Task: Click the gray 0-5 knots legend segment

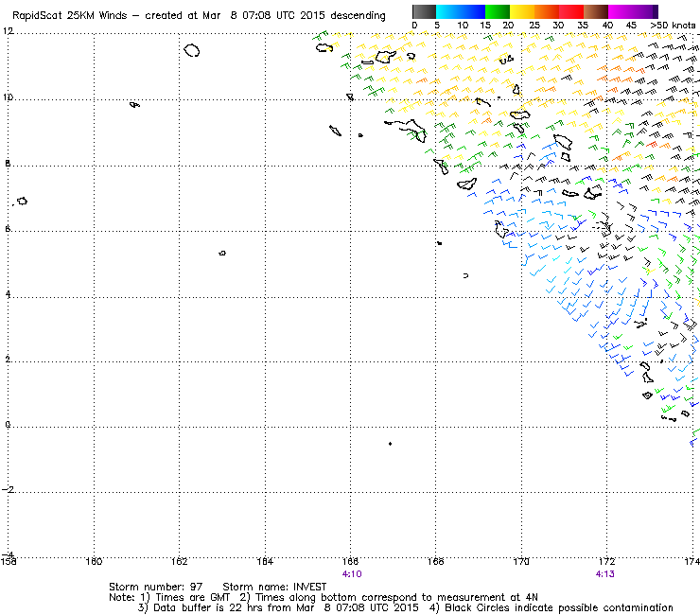Action: (424, 11)
